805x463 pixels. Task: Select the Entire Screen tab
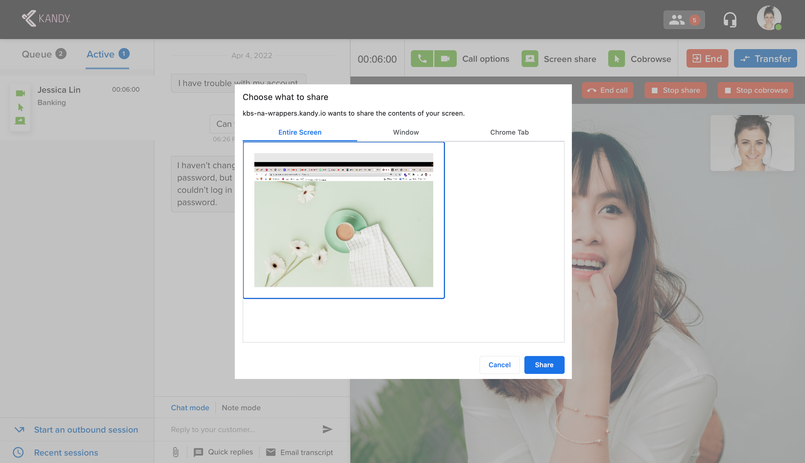300,132
